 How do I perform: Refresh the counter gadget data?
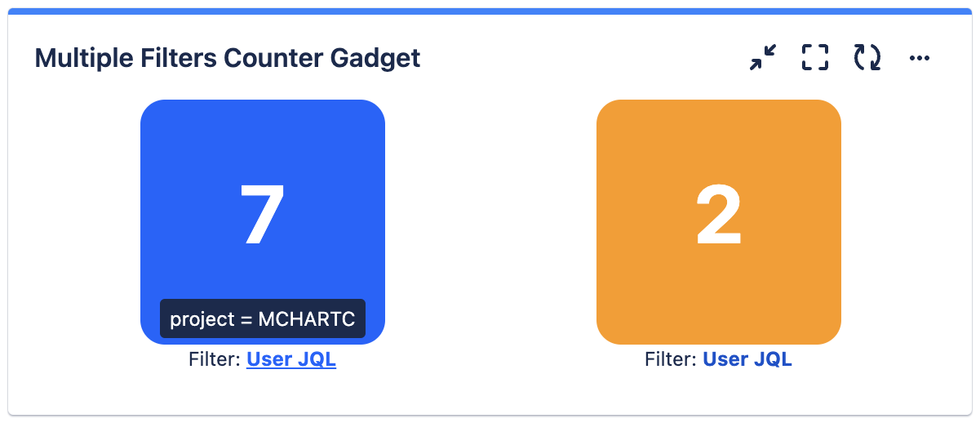pyautogui.click(x=867, y=58)
